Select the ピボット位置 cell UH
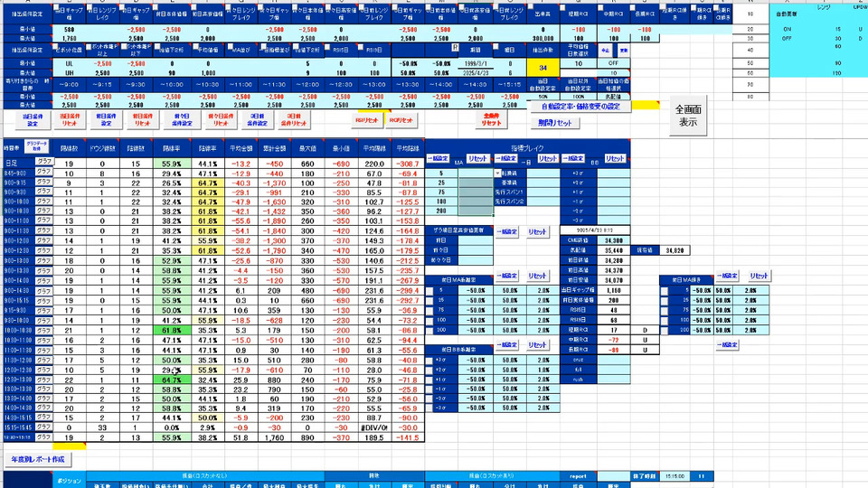This screenshot has width=868, height=488. click(x=70, y=73)
